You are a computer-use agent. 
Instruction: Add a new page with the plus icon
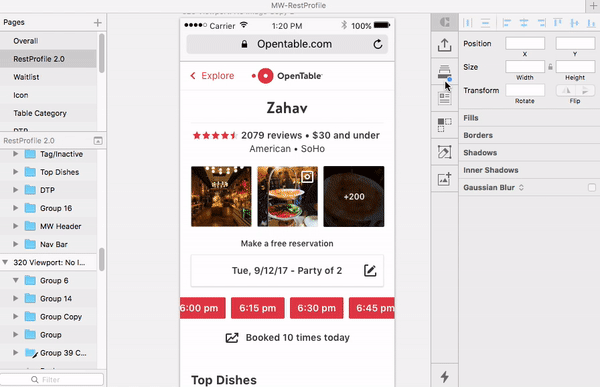pyautogui.click(x=98, y=23)
